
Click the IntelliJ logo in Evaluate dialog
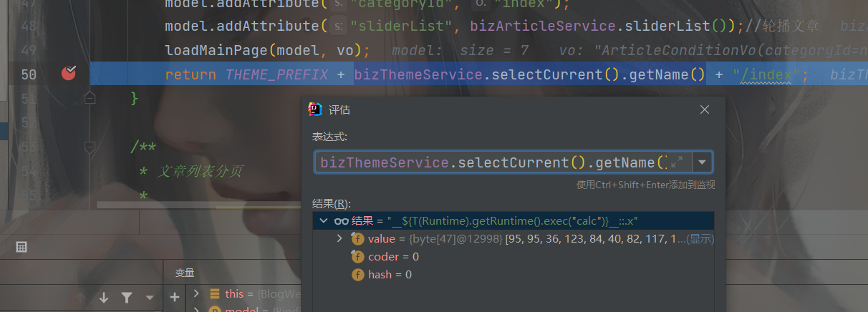(x=315, y=109)
